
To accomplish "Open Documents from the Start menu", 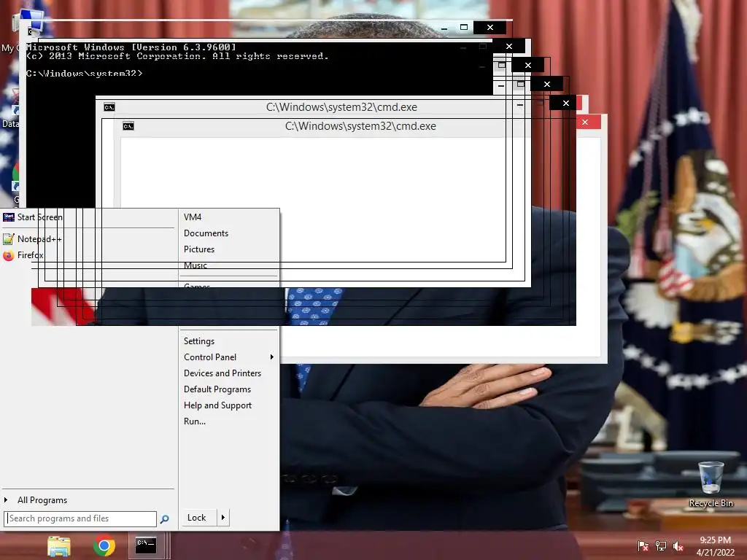I will coord(206,233).
